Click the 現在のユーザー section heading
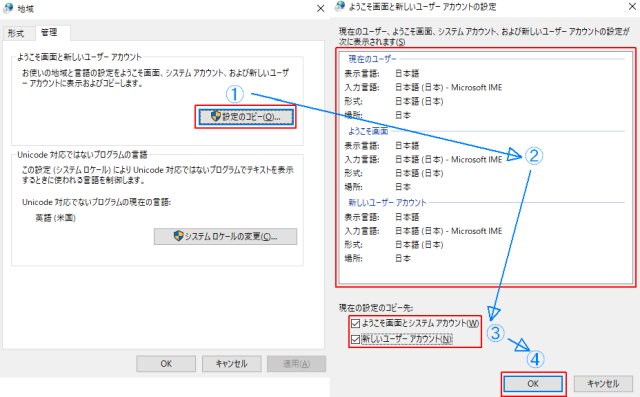The width and height of the screenshot is (640, 397). tap(372, 59)
